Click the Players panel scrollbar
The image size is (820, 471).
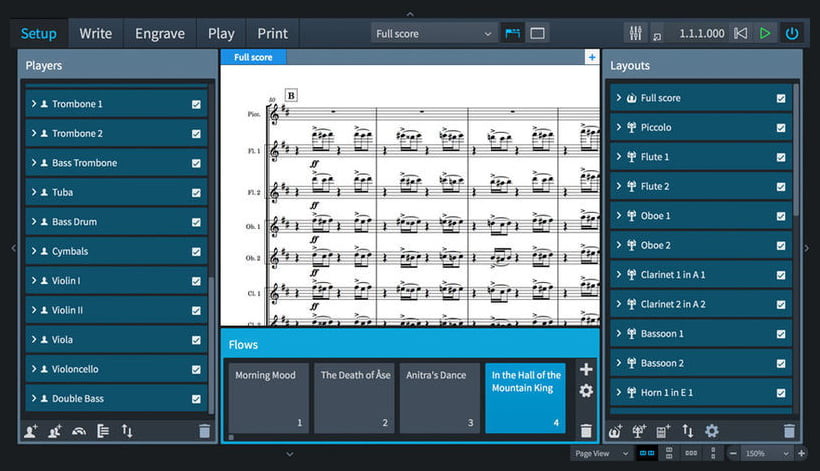211,345
